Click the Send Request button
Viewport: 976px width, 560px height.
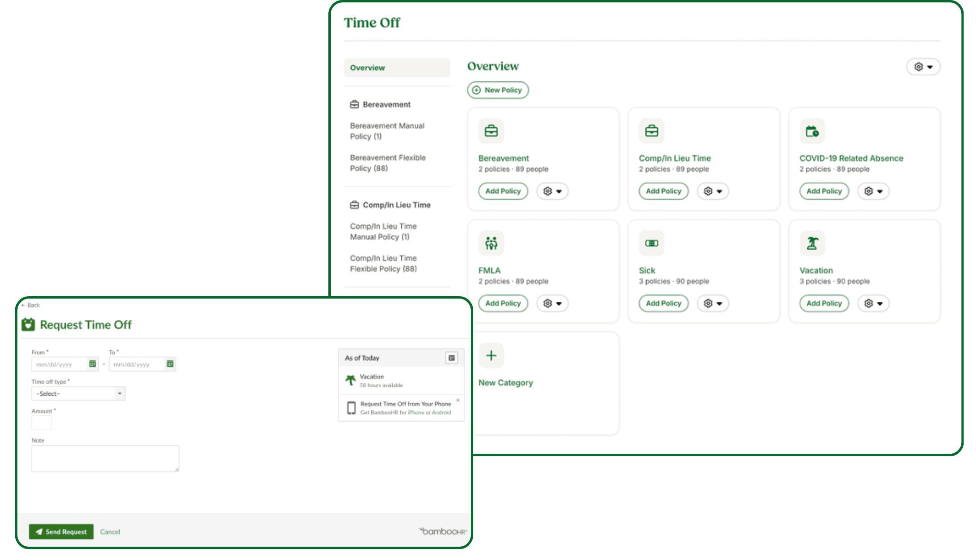[x=61, y=531]
